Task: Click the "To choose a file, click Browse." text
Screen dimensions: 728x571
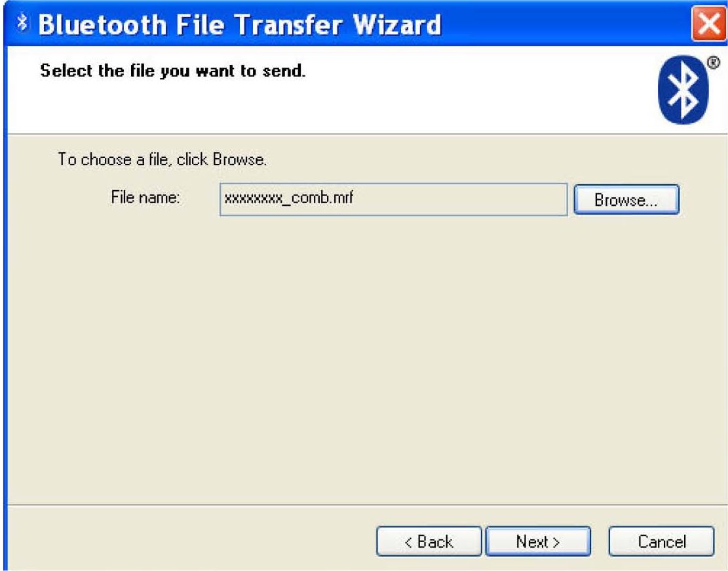Action: [162, 159]
